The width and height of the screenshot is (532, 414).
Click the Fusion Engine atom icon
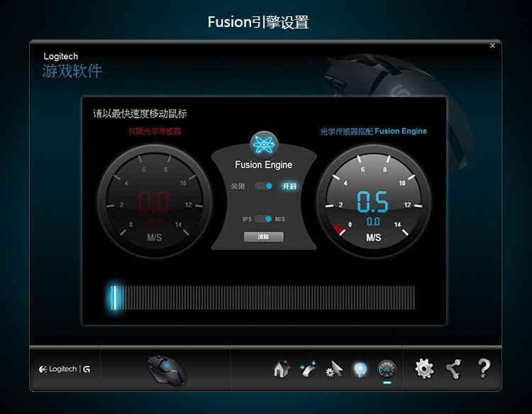tap(264, 145)
